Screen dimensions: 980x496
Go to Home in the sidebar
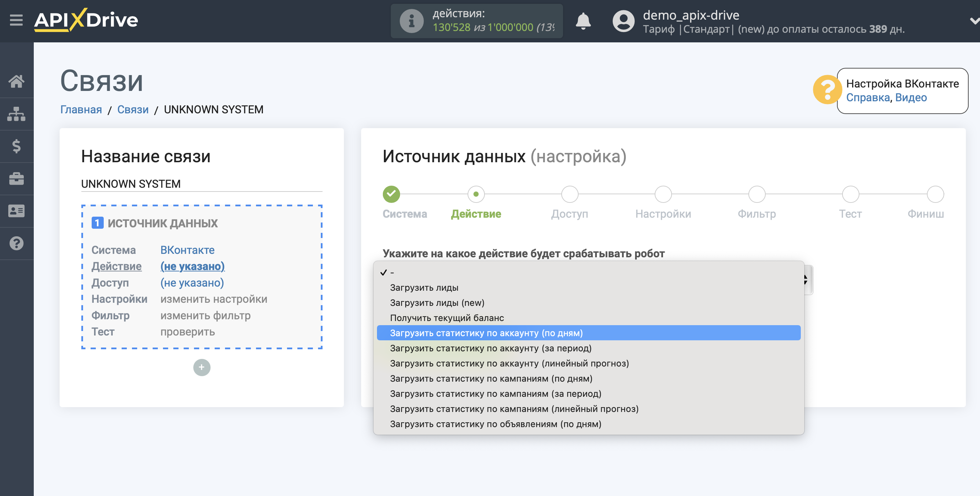pyautogui.click(x=16, y=81)
